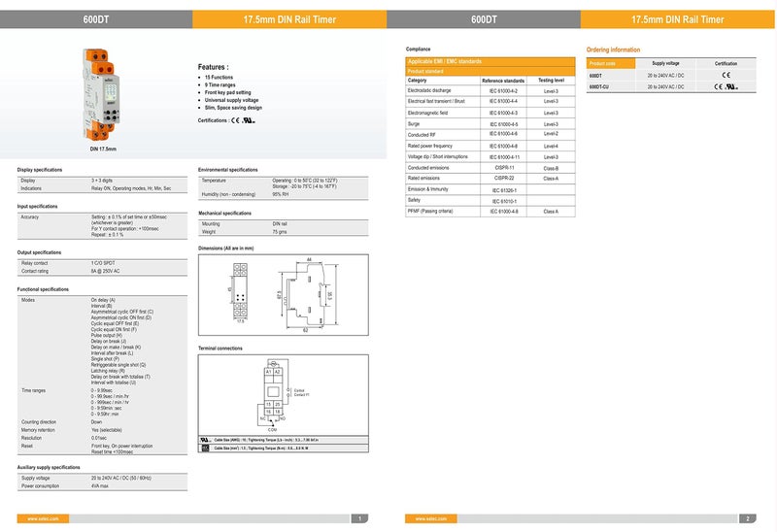The width and height of the screenshot is (777, 532).
Task: Select the 'Universal supply voltage' bullet
Action: 231,100
